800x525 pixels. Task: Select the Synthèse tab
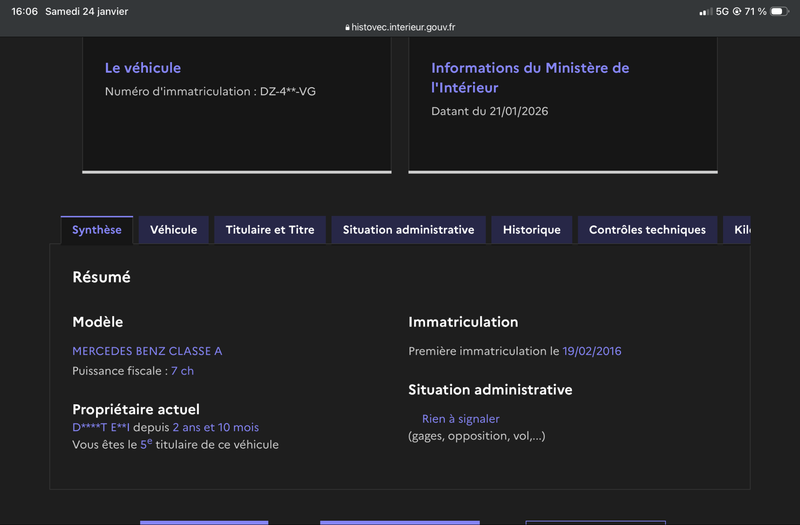(97, 230)
